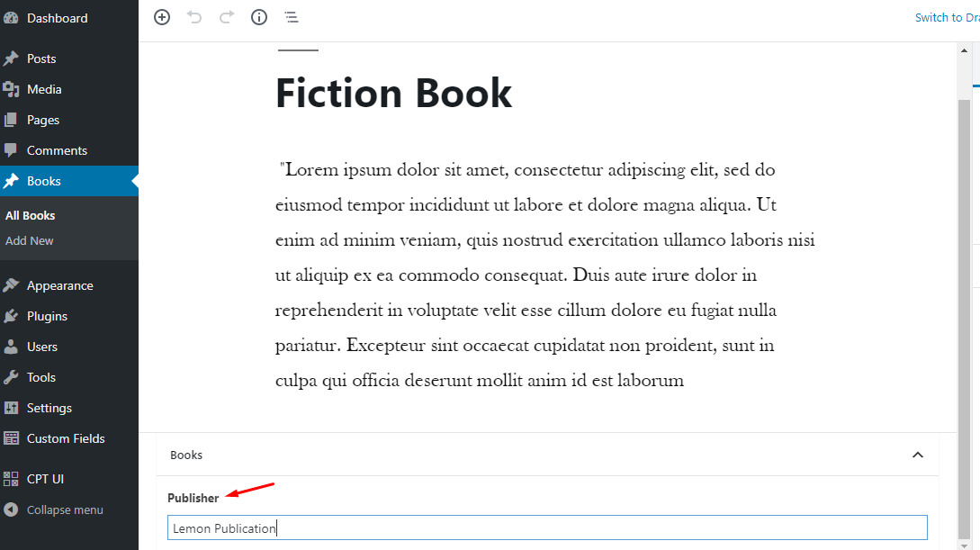Open content structure info icon
The image size is (980, 550).
259,17
